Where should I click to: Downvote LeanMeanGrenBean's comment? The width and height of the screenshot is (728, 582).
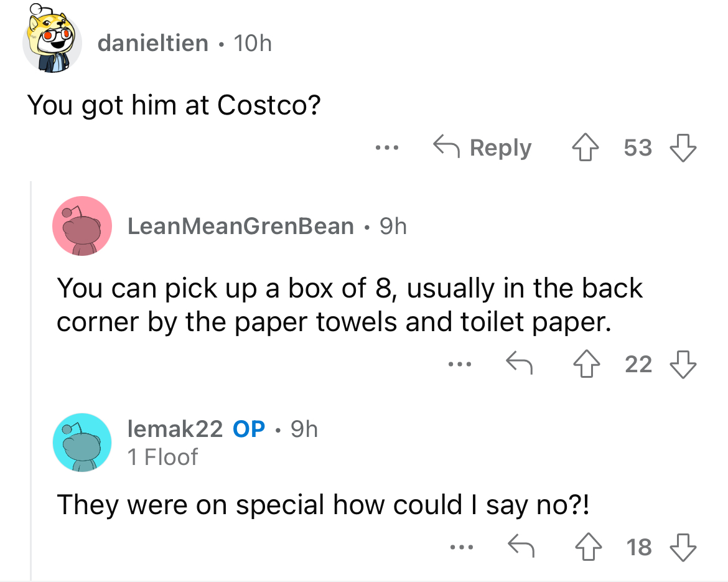(683, 364)
